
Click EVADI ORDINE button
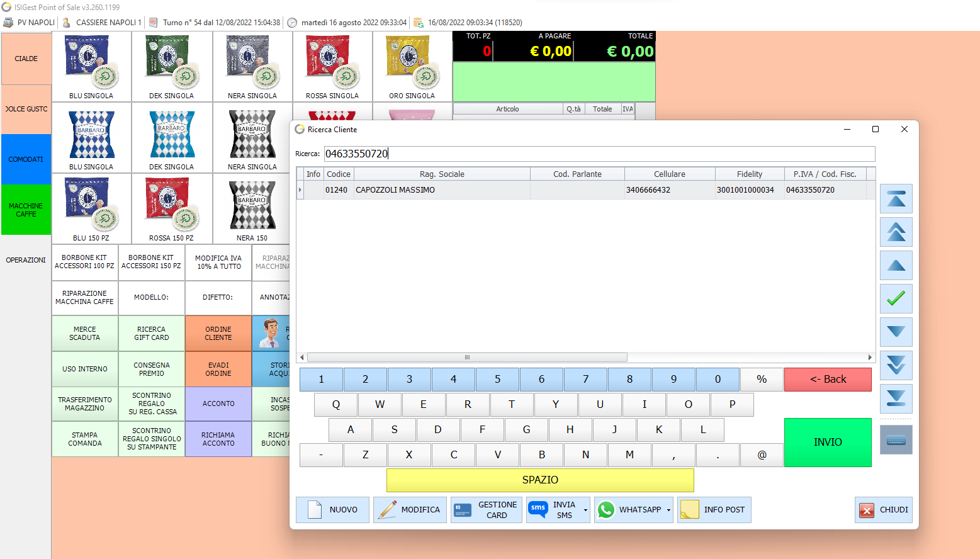218,370
